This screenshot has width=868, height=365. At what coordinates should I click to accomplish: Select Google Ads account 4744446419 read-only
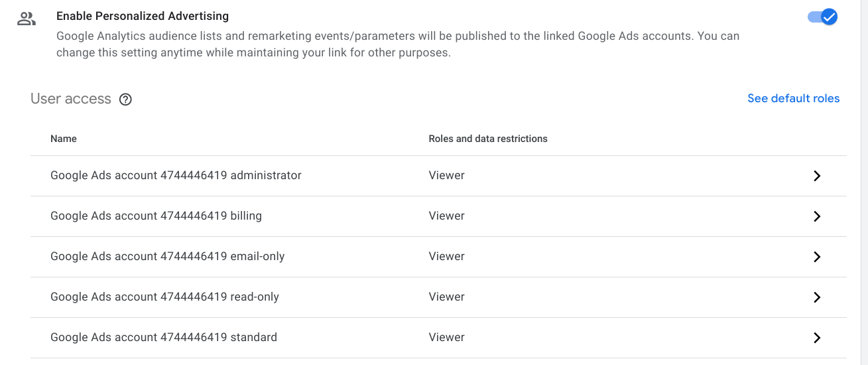(164, 297)
